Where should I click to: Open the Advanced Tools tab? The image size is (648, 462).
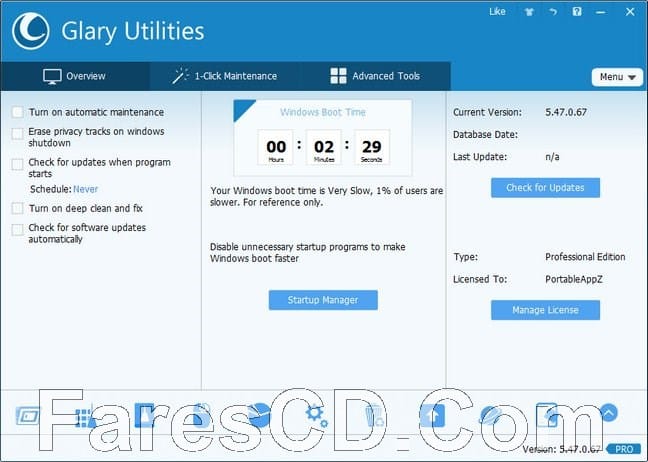[375, 76]
